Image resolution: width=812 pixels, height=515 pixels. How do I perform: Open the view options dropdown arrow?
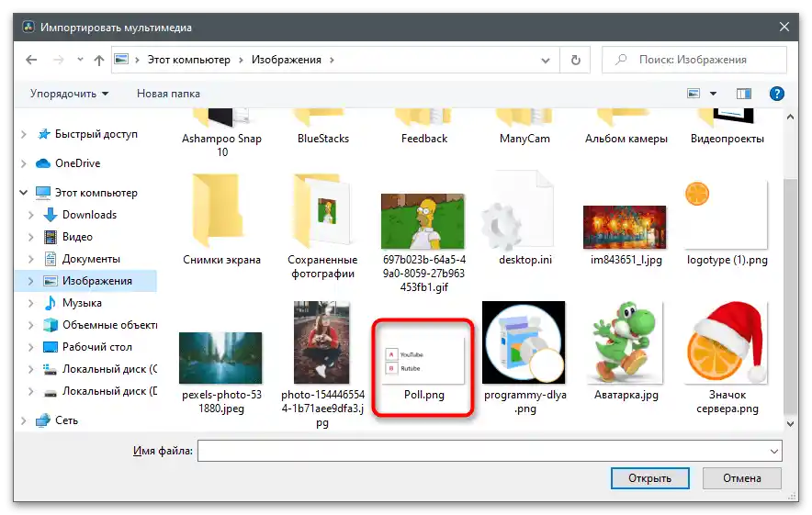pyautogui.click(x=713, y=94)
